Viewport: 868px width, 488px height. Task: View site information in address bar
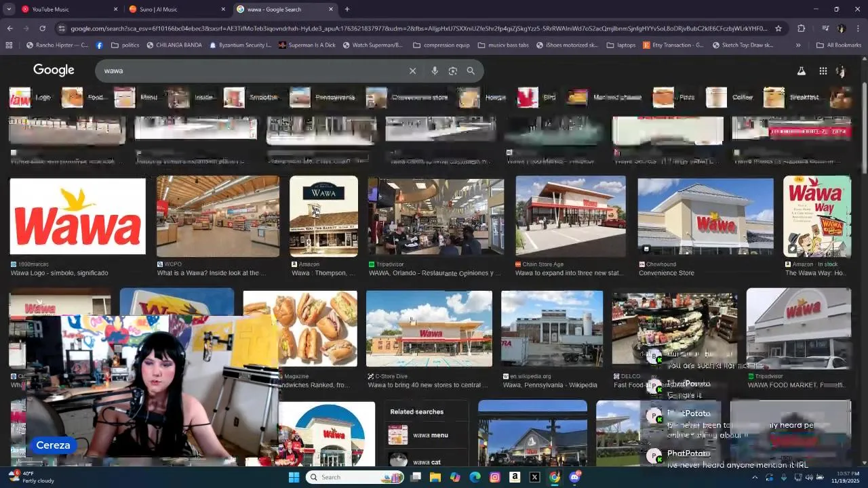[62, 28]
